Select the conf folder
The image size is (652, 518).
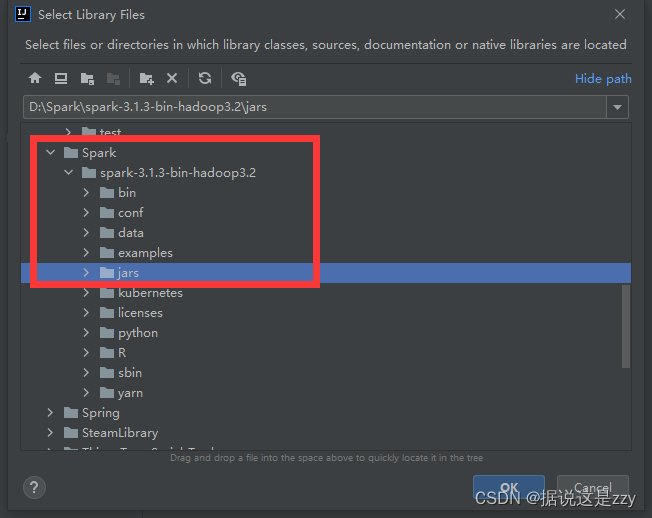click(121, 212)
